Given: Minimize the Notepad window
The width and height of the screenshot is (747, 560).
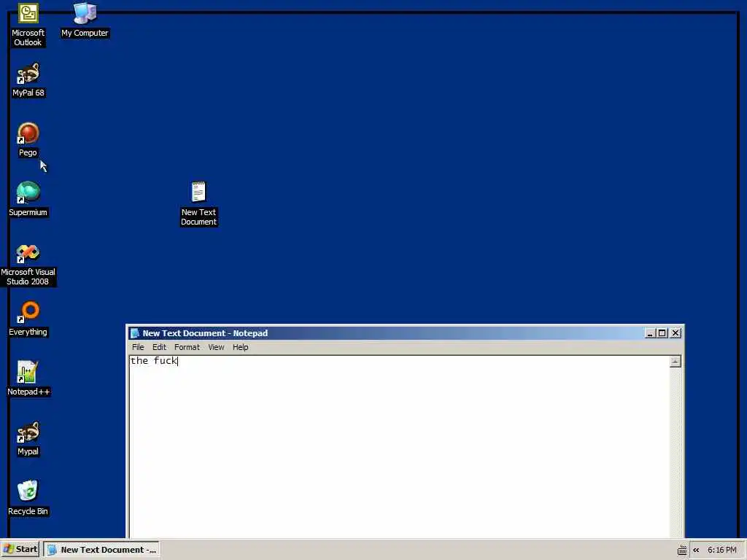Looking at the screenshot, I should coord(649,332).
